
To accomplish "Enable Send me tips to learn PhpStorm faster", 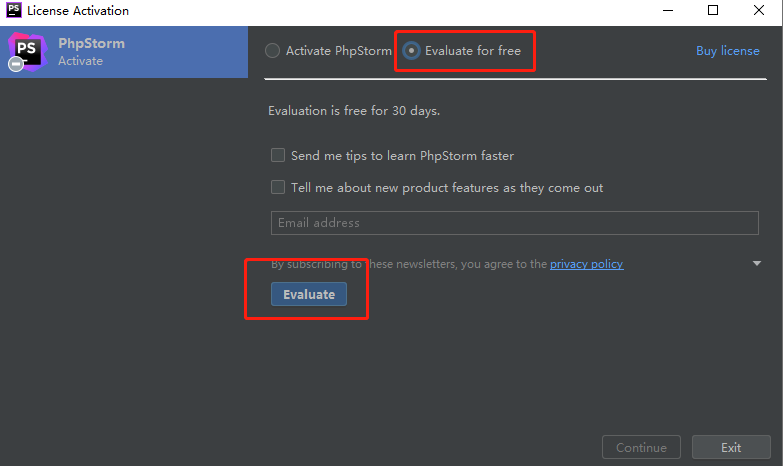I will 278,156.
